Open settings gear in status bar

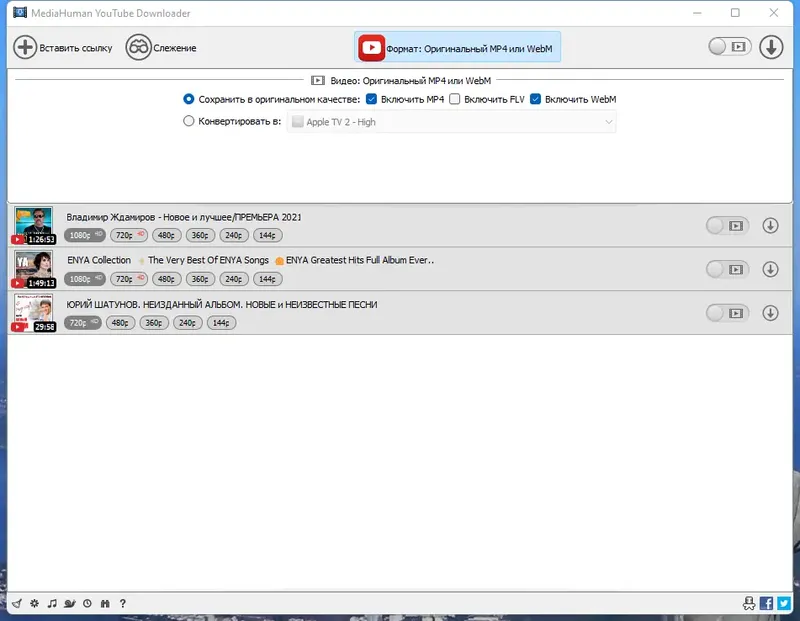click(34, 604)
